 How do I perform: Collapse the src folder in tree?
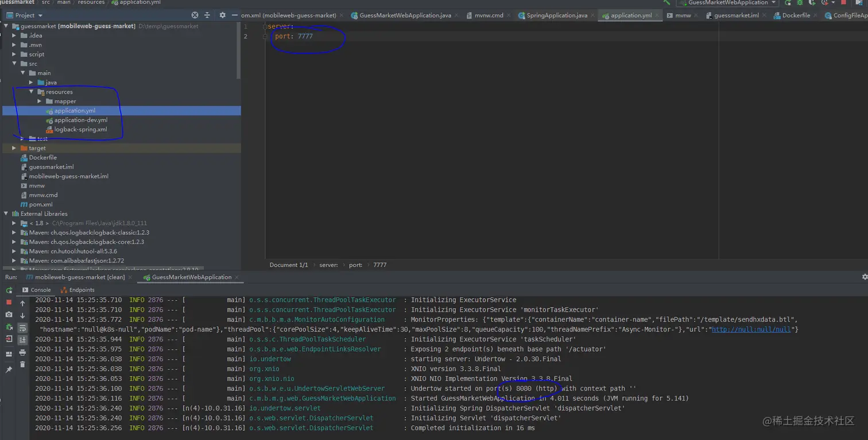14,64
